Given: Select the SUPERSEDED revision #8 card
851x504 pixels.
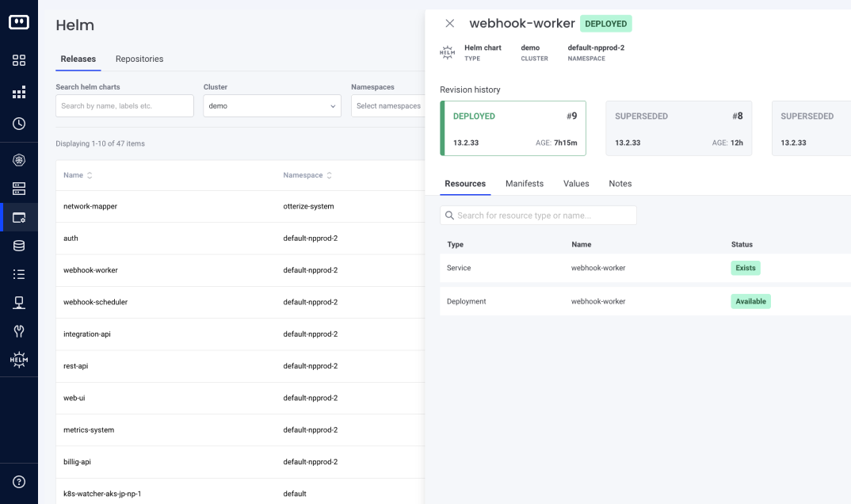Looking at the screenshot, I should 678,128.
